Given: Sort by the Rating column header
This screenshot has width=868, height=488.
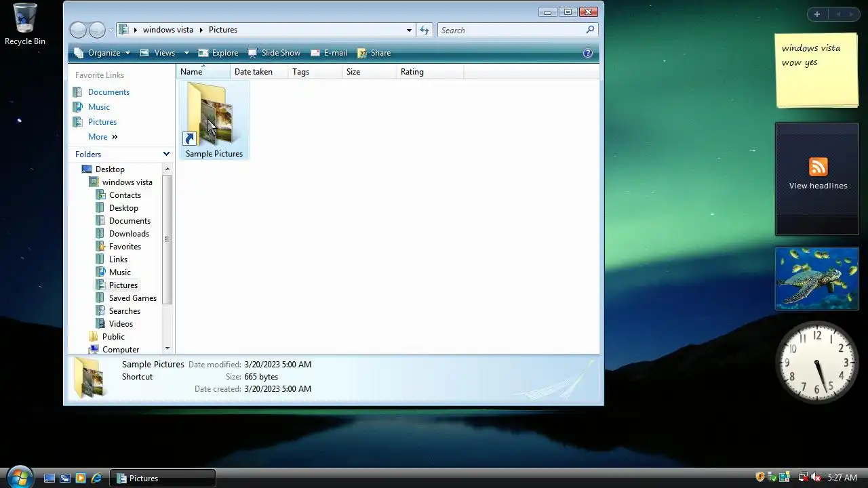Looking at the screenshot, I should point(430,72).
